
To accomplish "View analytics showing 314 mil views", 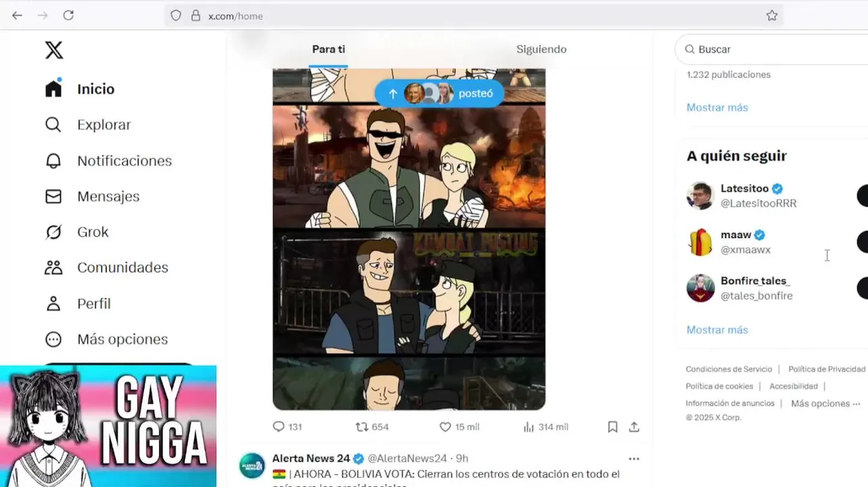I will click(545, 427).
